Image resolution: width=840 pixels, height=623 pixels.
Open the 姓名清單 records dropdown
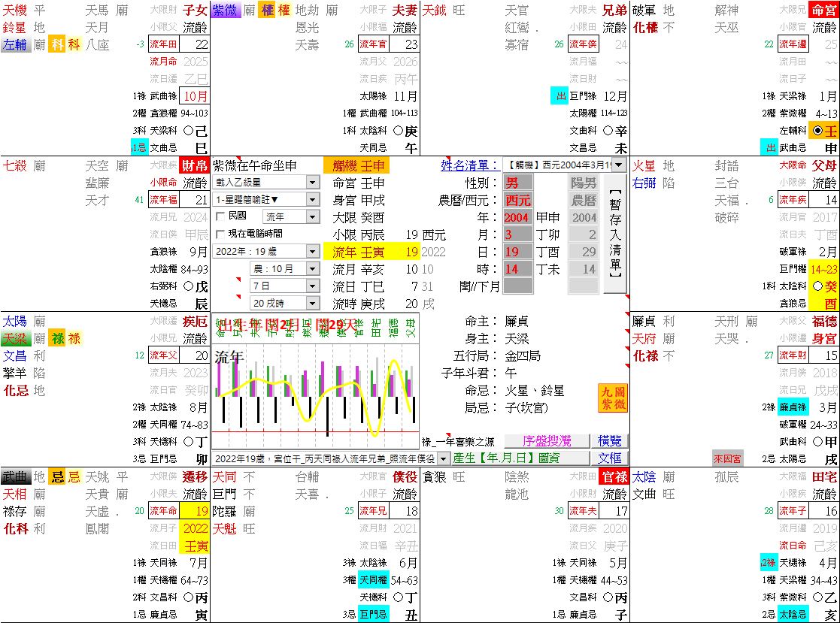tap(618, 165)
